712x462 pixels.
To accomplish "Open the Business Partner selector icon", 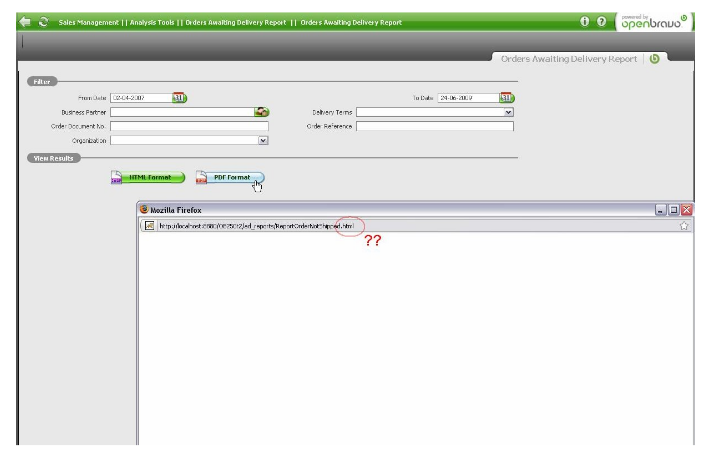I will coord(262,112).
